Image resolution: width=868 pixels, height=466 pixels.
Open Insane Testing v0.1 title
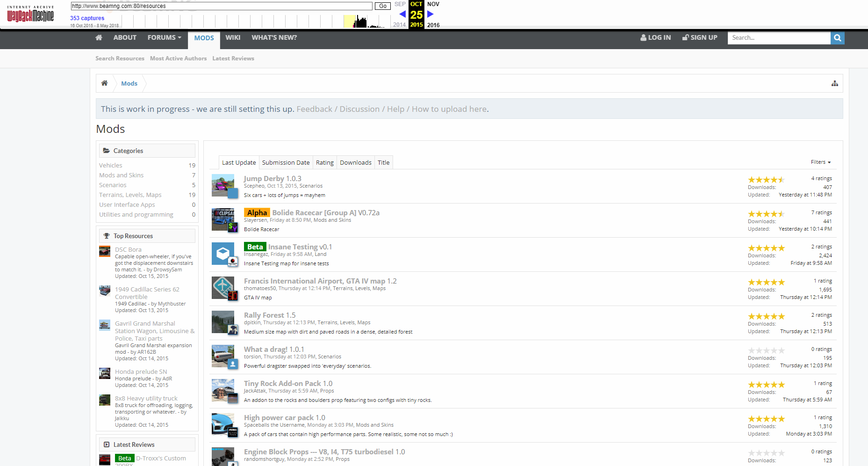click(x=300, y=247)
